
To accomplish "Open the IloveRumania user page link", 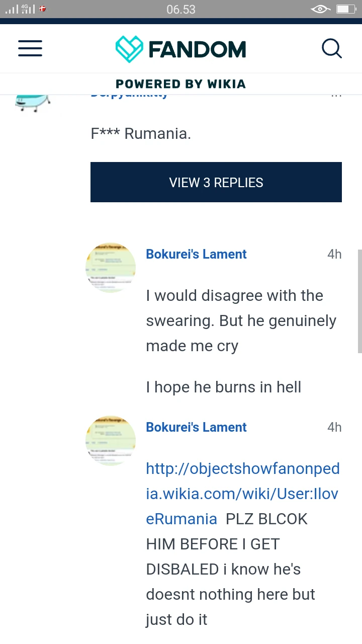I will pos(242,494).
